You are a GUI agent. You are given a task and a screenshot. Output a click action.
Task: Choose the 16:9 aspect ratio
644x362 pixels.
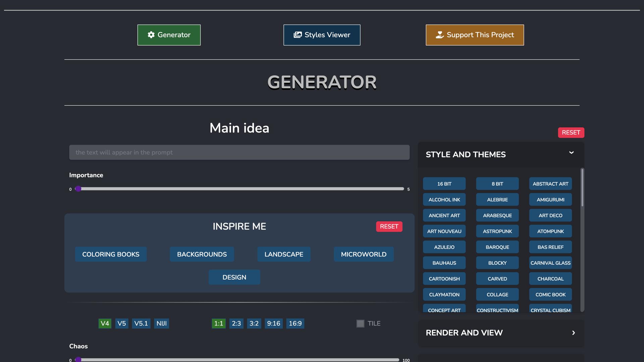(295, 323)
